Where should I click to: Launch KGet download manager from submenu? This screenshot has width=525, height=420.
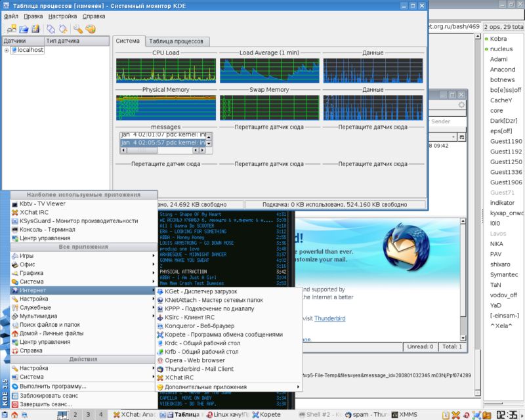point(201,291)
